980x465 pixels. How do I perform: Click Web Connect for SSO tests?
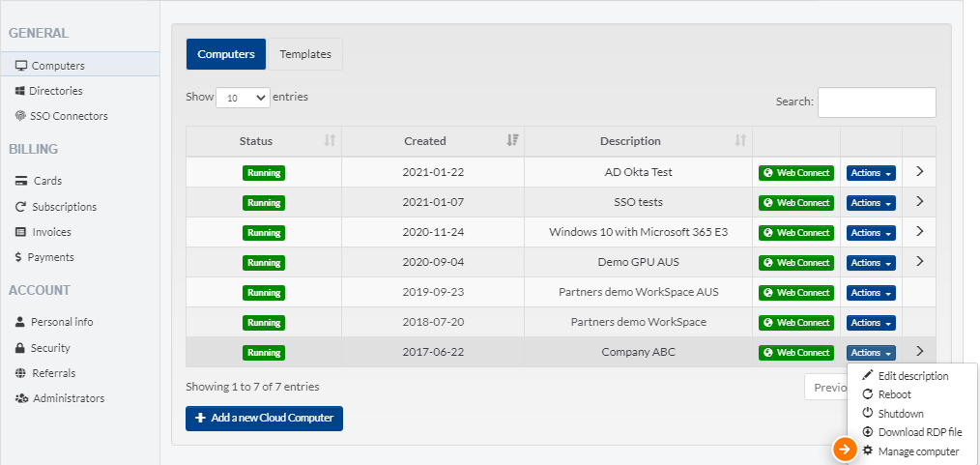(796, 203)
